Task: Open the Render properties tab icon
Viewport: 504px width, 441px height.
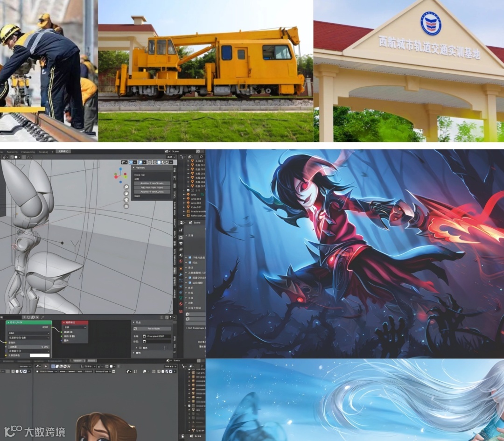Action: pos(181,238)
